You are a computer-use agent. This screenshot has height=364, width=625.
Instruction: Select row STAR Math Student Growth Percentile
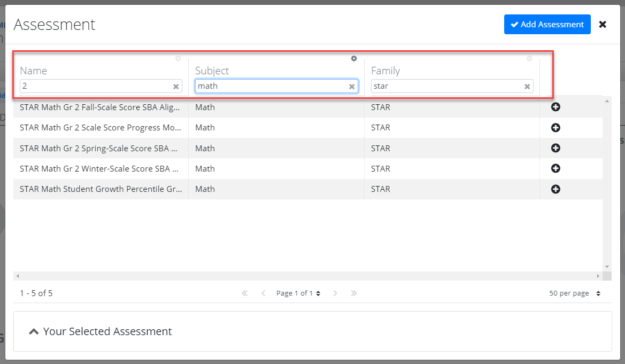coord(308,189)
